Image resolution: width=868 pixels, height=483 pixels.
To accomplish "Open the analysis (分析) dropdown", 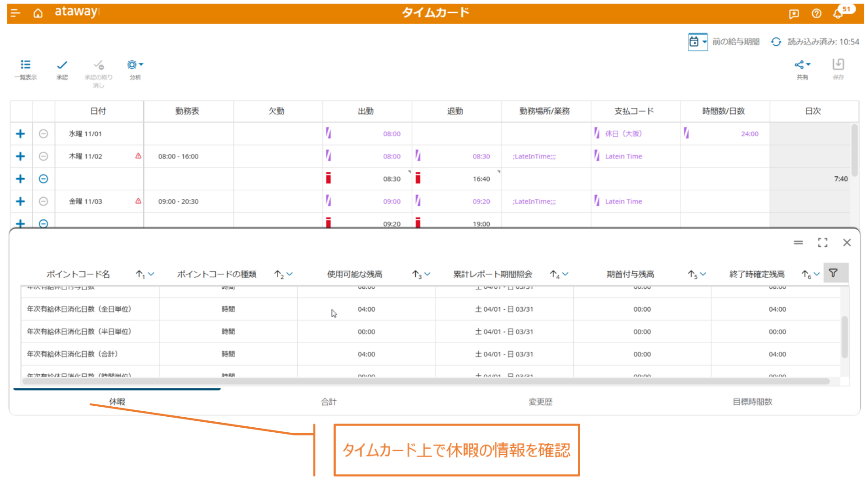I will point(135,65).
